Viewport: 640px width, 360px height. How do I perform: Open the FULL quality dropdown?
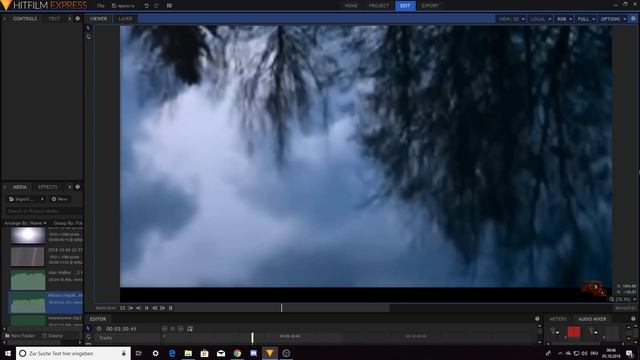[x=586, y=19]
